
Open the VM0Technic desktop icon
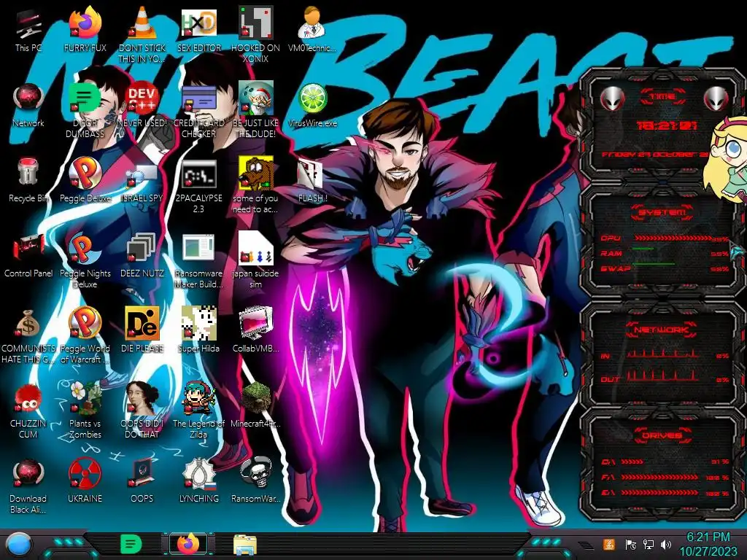coord(311,30)
